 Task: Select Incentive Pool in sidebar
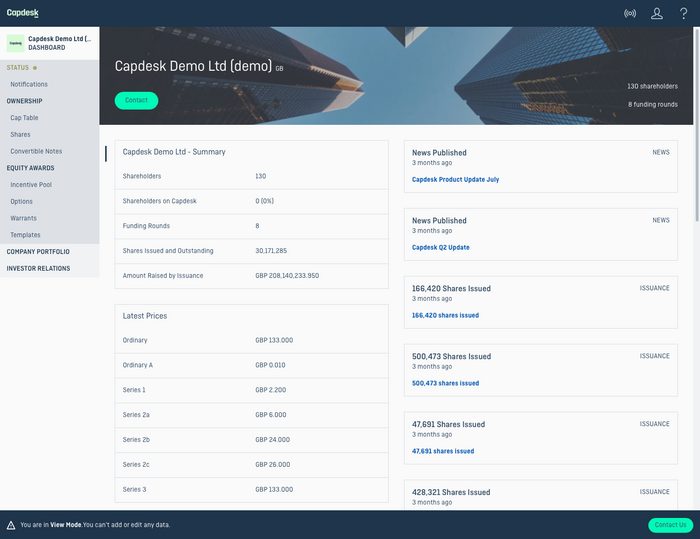[x=32, y=185]
